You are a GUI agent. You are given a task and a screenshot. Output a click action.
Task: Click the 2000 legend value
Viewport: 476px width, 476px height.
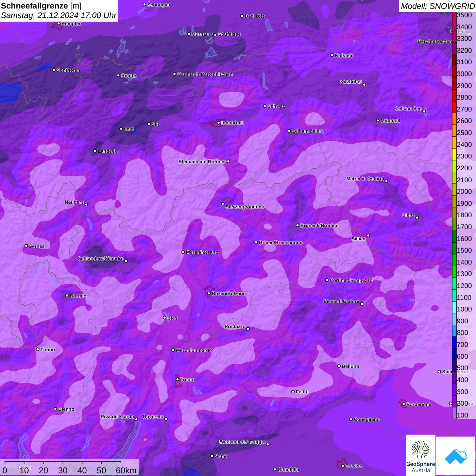click(464, 191)
